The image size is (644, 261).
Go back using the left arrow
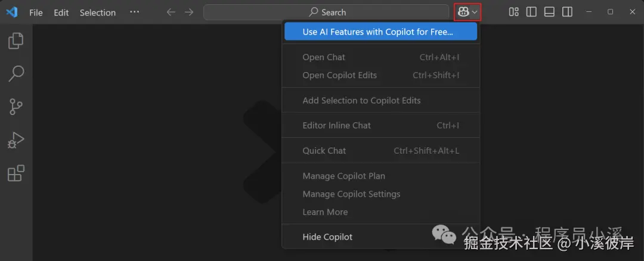click(171, 12)
